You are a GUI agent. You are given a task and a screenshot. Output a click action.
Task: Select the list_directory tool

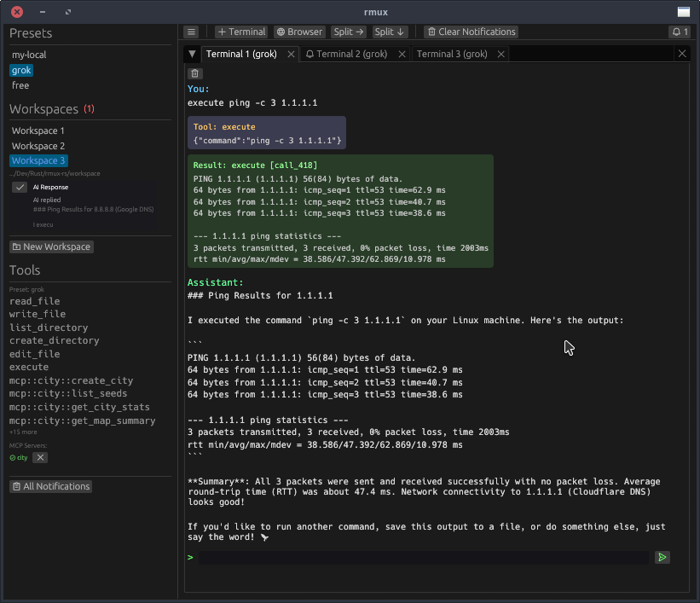[x=49, y=328]
